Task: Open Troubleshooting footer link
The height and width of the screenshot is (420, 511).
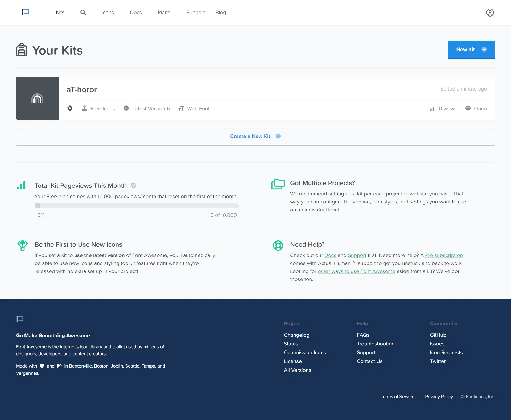Action: click(376, 344)
